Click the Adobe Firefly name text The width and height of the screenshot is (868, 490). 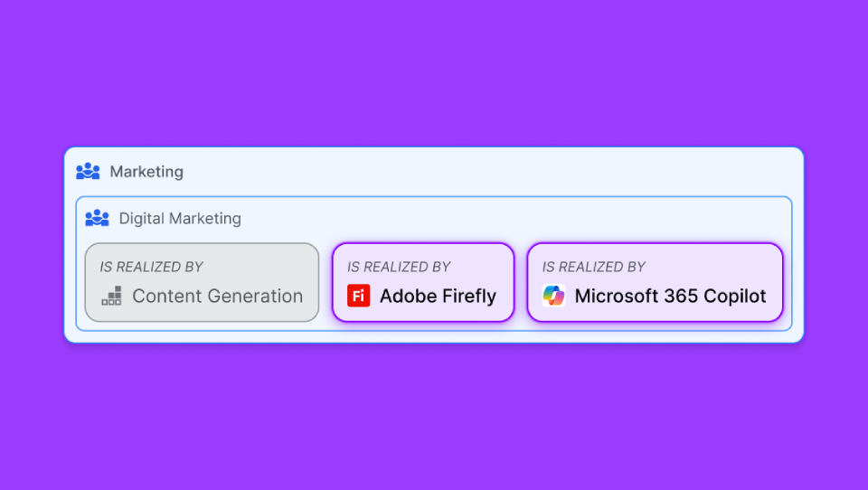pos(438,296)
